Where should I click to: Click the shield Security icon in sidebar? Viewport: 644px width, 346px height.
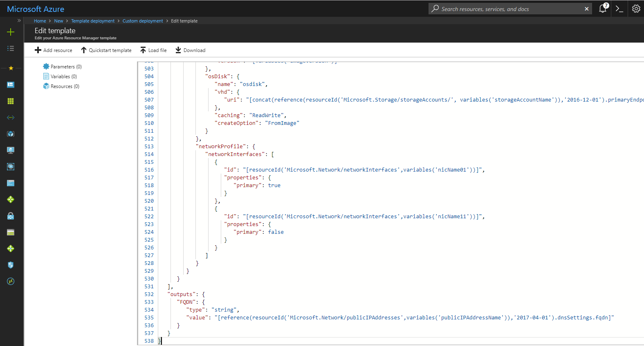point(11,265)
